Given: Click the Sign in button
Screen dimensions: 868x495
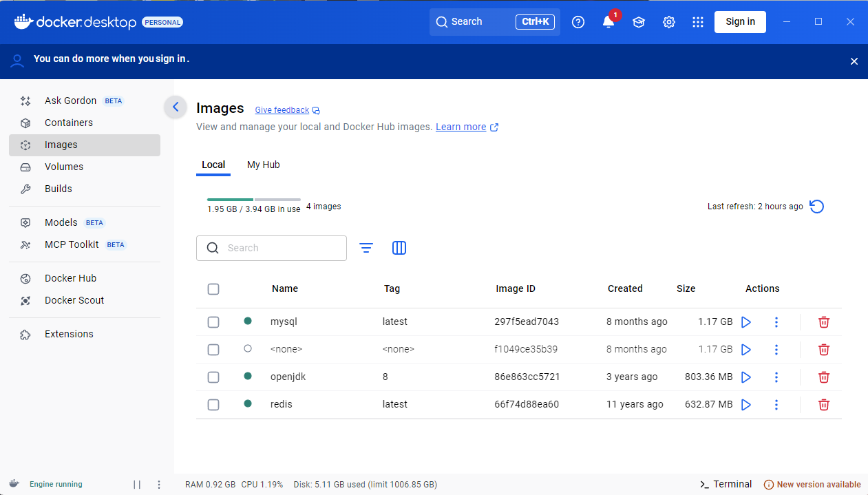Looking at the screenshot, I should (740, 21).
